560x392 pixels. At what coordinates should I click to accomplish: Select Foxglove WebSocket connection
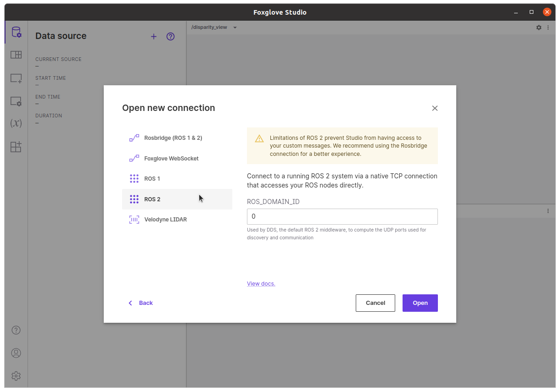(177, 159)
